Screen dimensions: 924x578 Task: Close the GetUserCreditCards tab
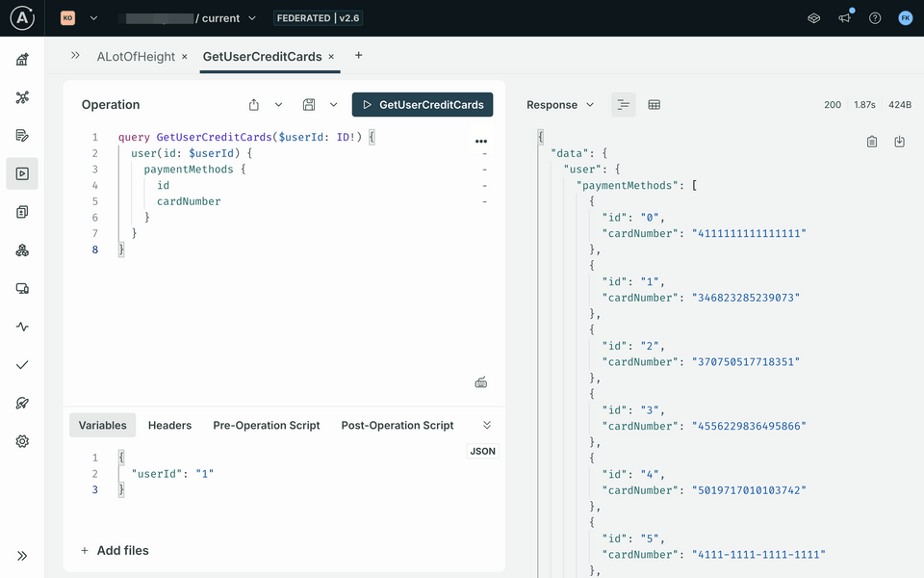click(x=331, y=57)
